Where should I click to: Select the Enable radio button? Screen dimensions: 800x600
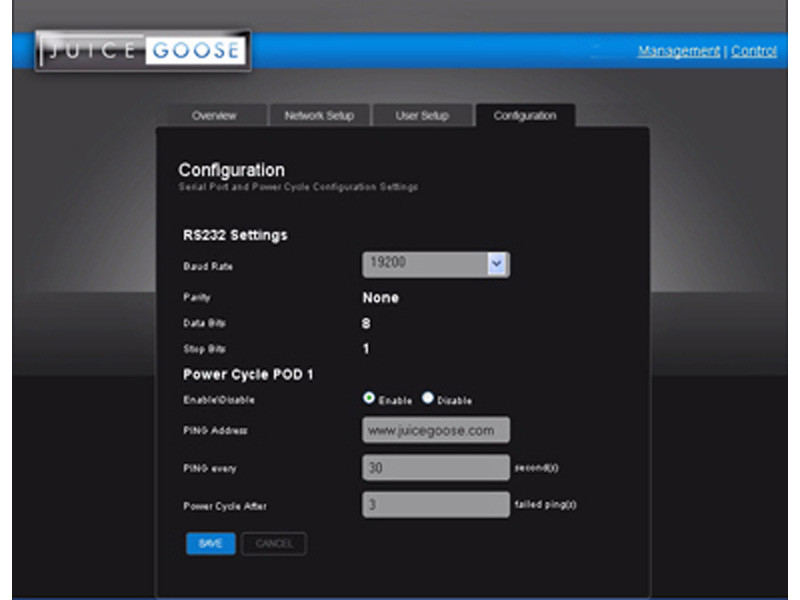tap(369, 398)
